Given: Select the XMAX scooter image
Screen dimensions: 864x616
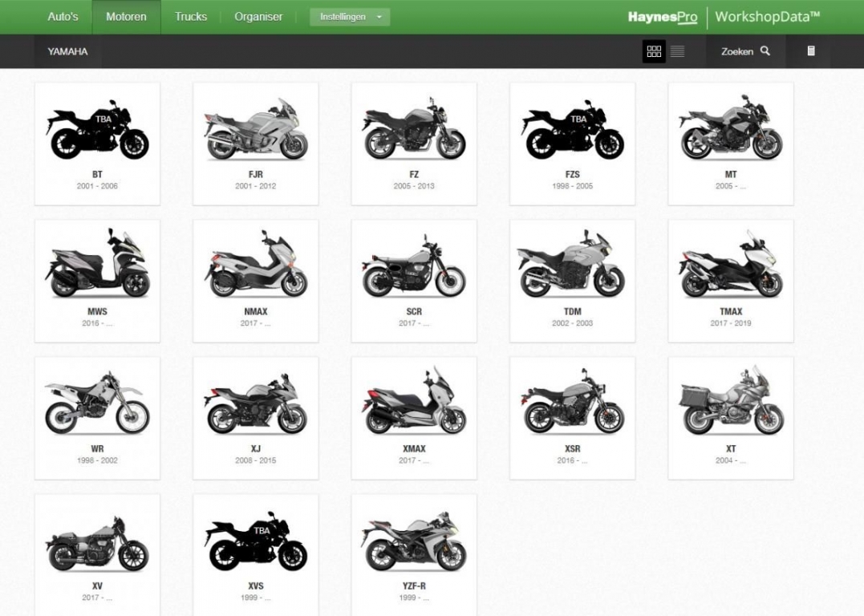Looking at the screenshot, I should tap(414, 400).
